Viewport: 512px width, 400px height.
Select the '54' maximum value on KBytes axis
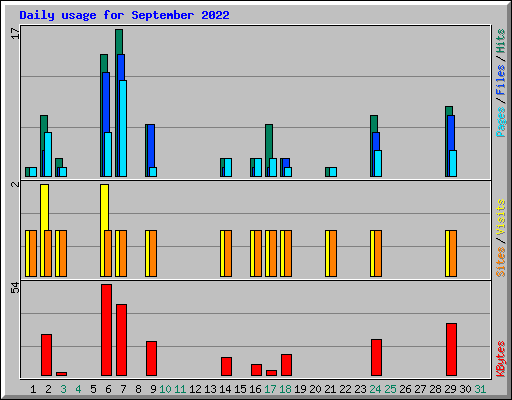pyautogui.click(x=15, y=288)
